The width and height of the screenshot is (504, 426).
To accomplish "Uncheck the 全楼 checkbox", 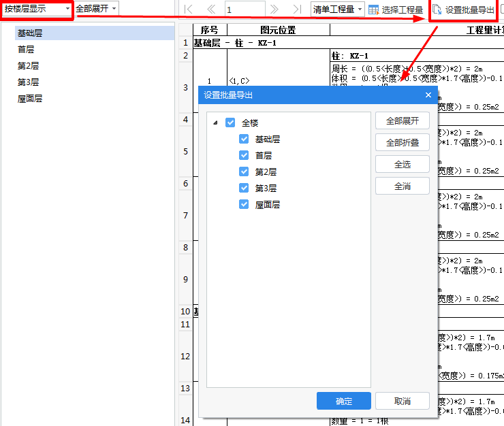I will (230, 123).
